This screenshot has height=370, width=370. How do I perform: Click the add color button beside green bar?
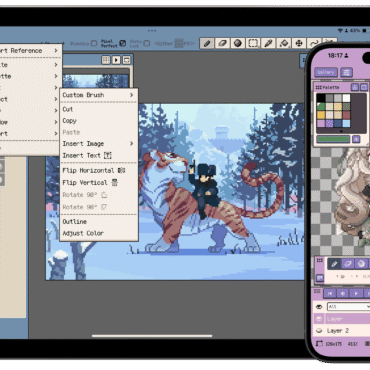pyautogui.click(x=356, y=139)
